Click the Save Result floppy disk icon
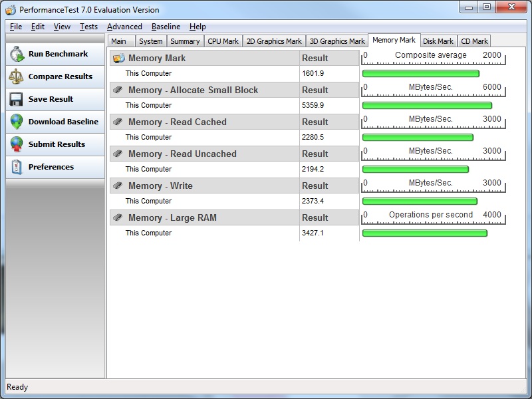Screen dimensions: 532x399 pyautogui.click(x=16, y=99)
